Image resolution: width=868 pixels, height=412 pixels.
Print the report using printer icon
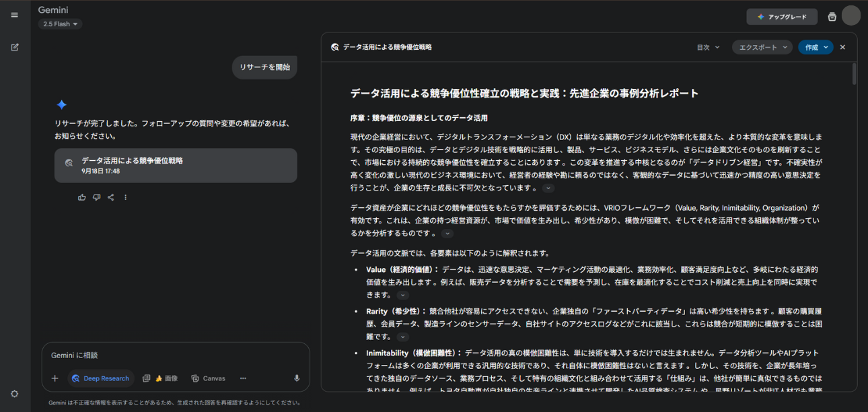pos(832,16)
